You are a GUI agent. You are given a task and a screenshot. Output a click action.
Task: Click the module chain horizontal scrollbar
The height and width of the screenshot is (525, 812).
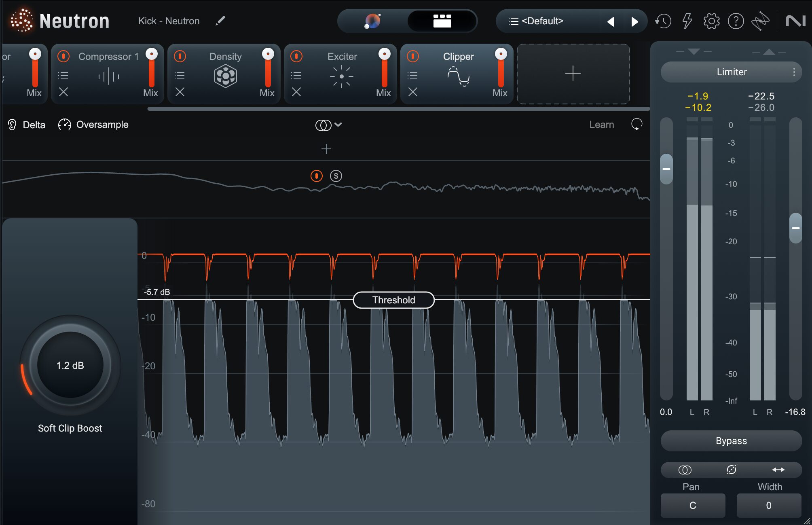click(x=398, y=109)
